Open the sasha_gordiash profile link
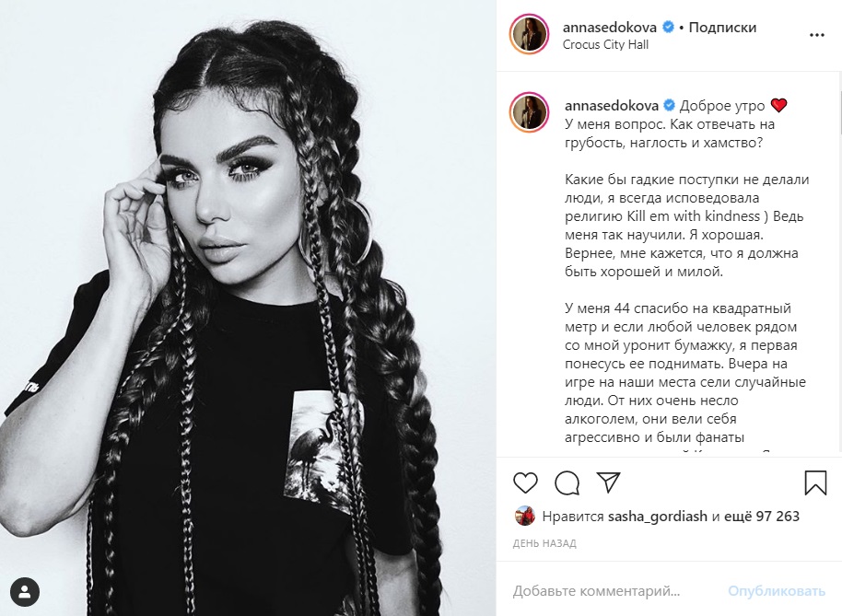 (x=657, y=517)
